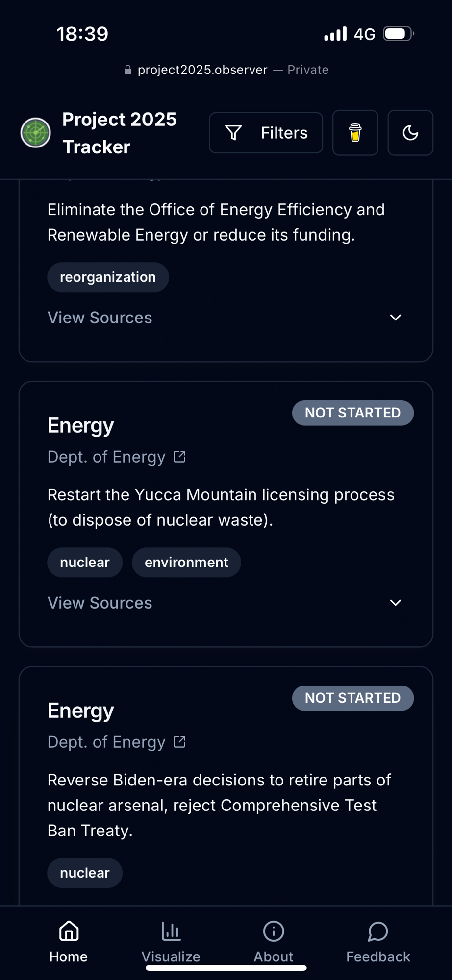
Task: Click the nuclear tag on the arsenal card
Action: tap(85, 873)
